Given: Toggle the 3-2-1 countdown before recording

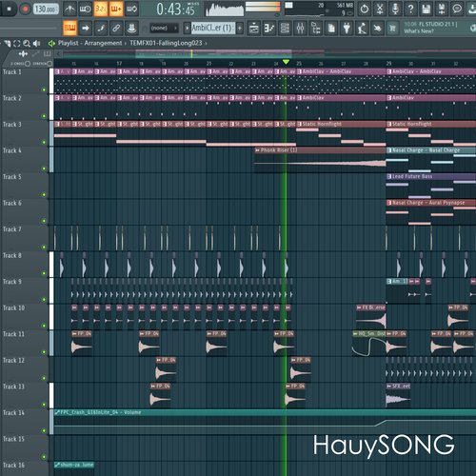Looking at the screenshot, I should click(101, 9).
